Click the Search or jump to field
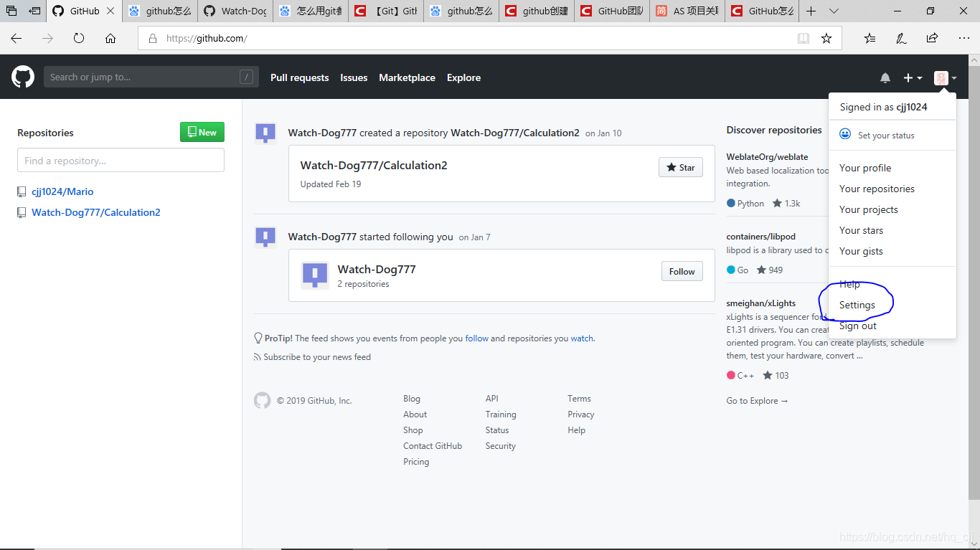 [x=151, y=77]
